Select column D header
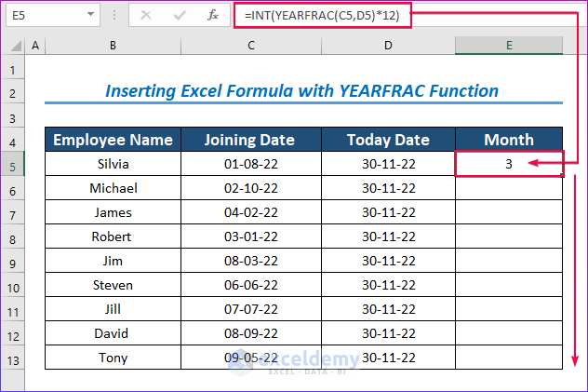 tap(388, 46)
